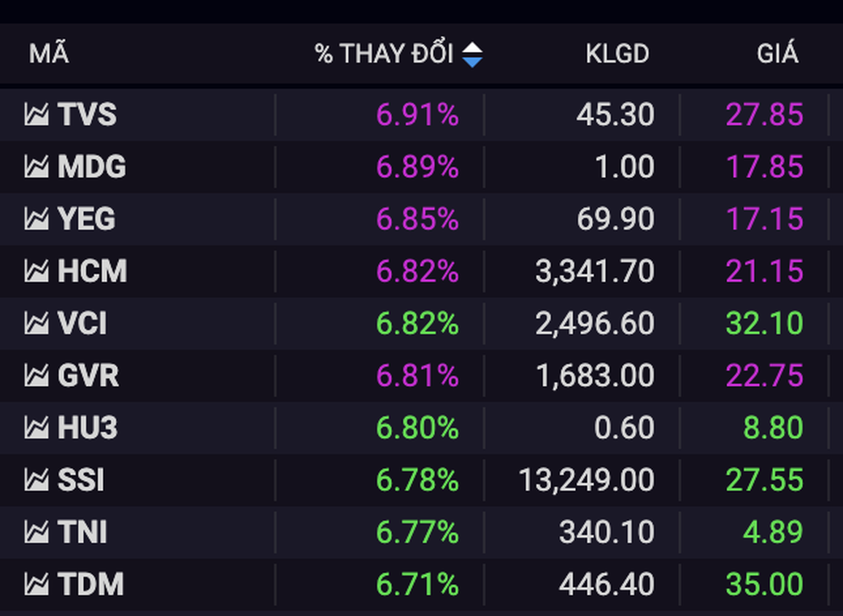Open the SSI chart icon
The width and height of the screenshot is (843, 616).
(x=36, y=480)
